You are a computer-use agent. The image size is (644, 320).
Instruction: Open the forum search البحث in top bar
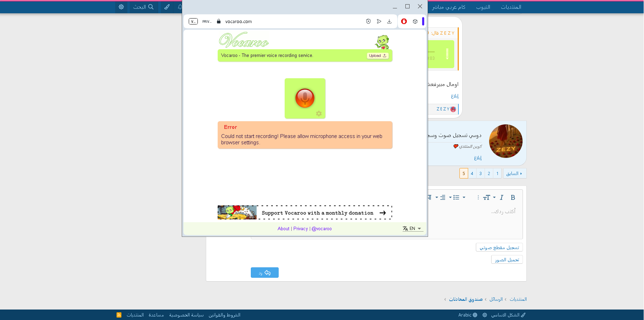tap(143, 7)
